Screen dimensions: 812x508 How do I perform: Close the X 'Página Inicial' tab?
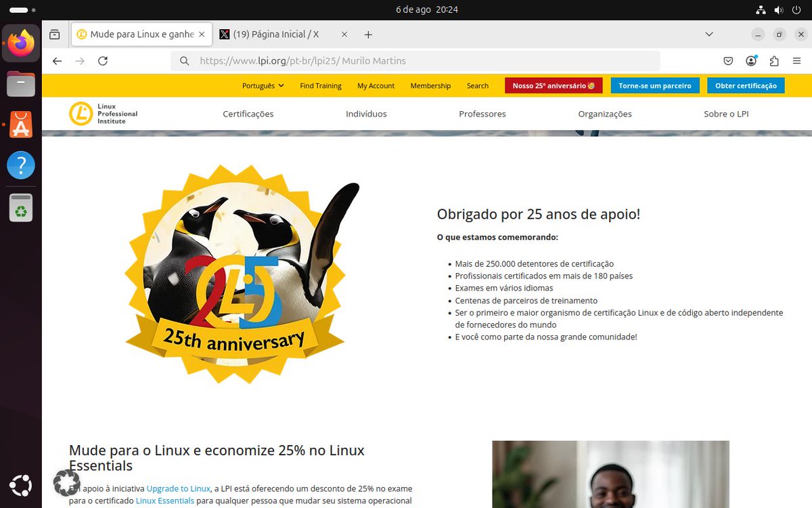pos(344,35)
